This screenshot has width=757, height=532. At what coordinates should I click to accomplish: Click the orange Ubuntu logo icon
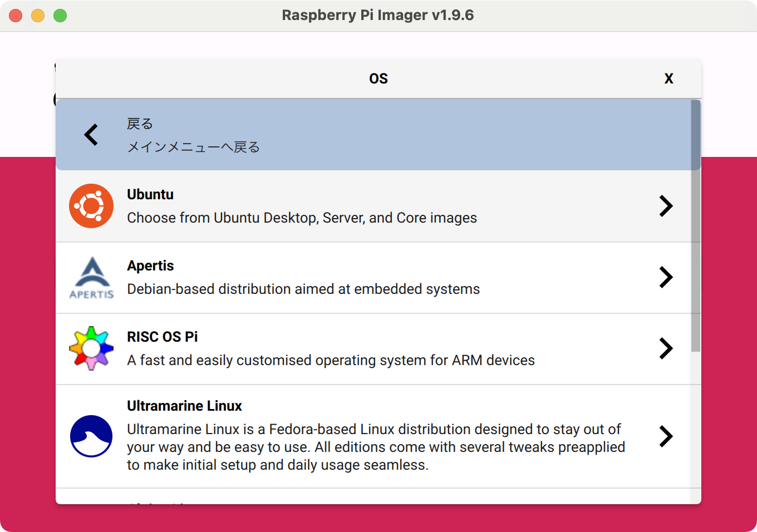(x=91, y=206)
